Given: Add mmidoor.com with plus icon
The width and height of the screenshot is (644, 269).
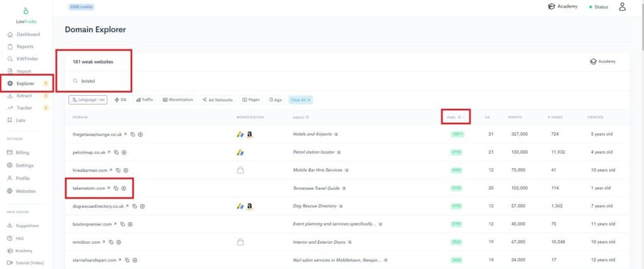Looking at the screenshot, I should click(x=119, y=243).
